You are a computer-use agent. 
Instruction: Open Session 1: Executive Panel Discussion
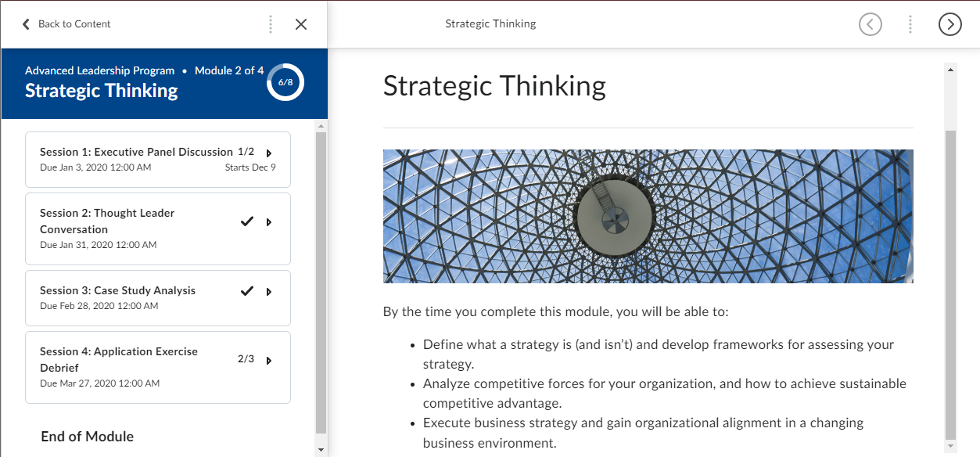coord(136,152)
